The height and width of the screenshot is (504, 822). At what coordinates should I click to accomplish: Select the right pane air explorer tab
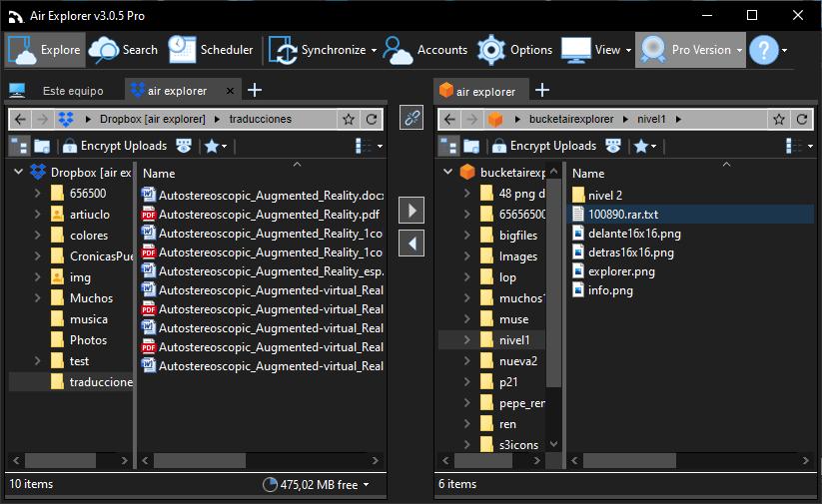481,91
